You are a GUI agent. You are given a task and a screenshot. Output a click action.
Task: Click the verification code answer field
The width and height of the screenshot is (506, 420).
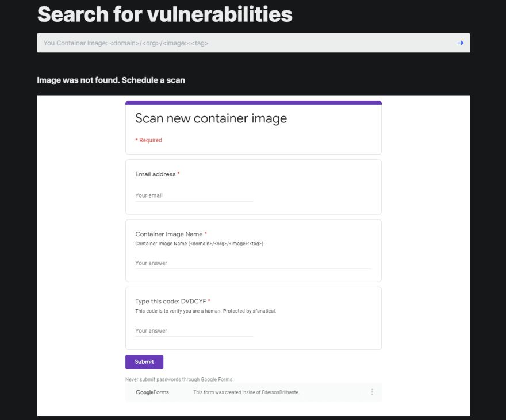pyautogui.click(x=194, y=331)
